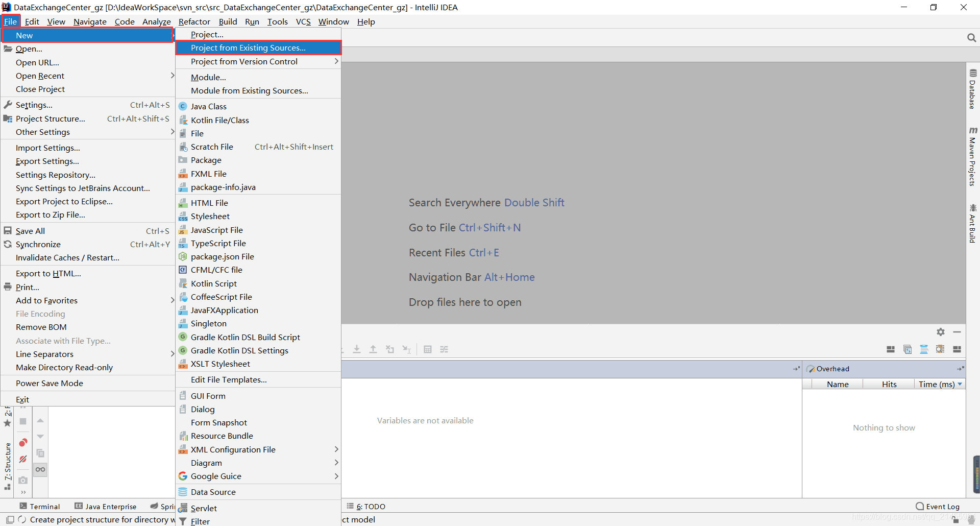Click the Hits column header
This screenshot has height=526, width=980.
(889, 384)
